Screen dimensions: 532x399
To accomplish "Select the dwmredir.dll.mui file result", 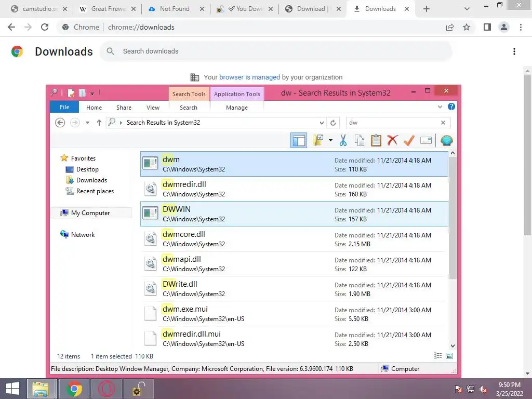I will 294,338.
